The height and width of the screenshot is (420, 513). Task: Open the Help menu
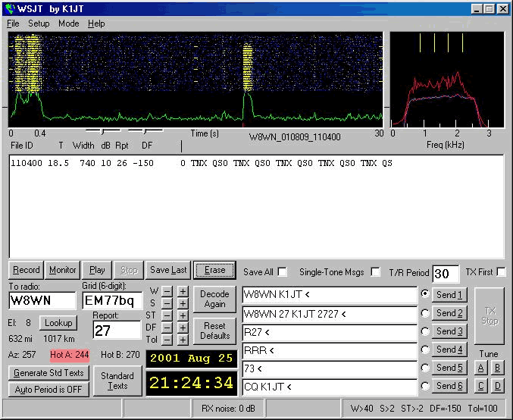[96, 24]
